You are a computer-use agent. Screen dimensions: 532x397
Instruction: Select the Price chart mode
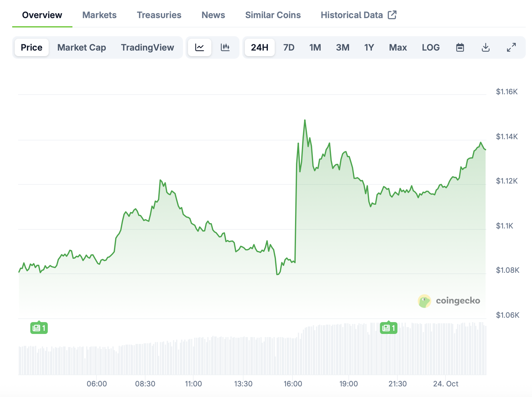(32, 47)
